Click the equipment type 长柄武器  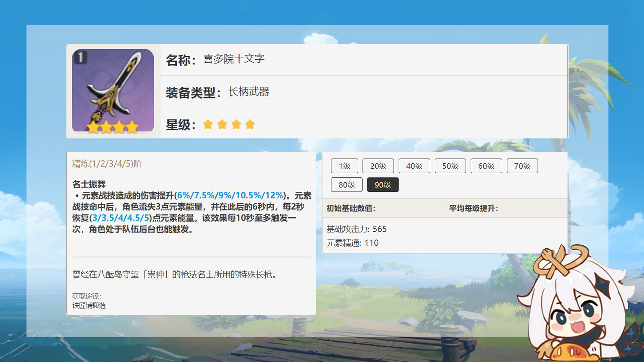click(x=249, y=92)
